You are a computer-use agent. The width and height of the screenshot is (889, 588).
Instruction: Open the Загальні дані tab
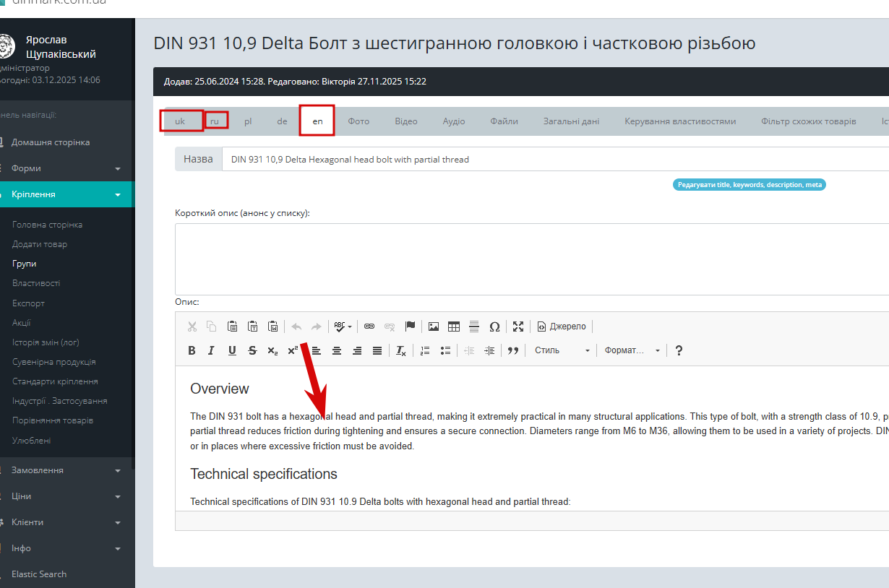pyautogui.click(x=571, y=121)
